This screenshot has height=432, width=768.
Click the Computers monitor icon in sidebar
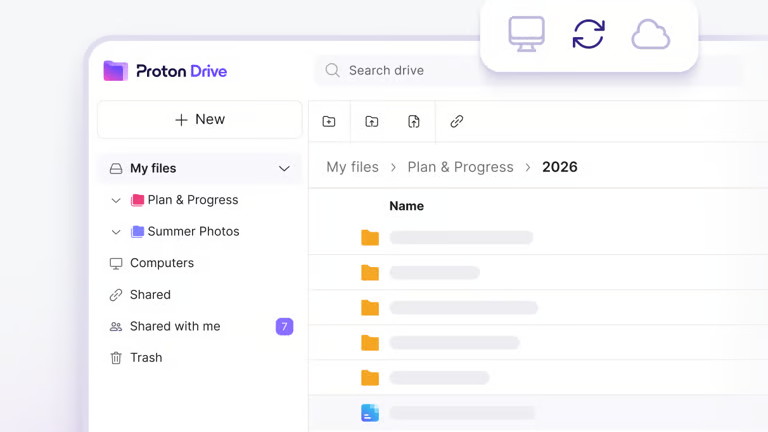pyautogui.click(x=116, y=264)
